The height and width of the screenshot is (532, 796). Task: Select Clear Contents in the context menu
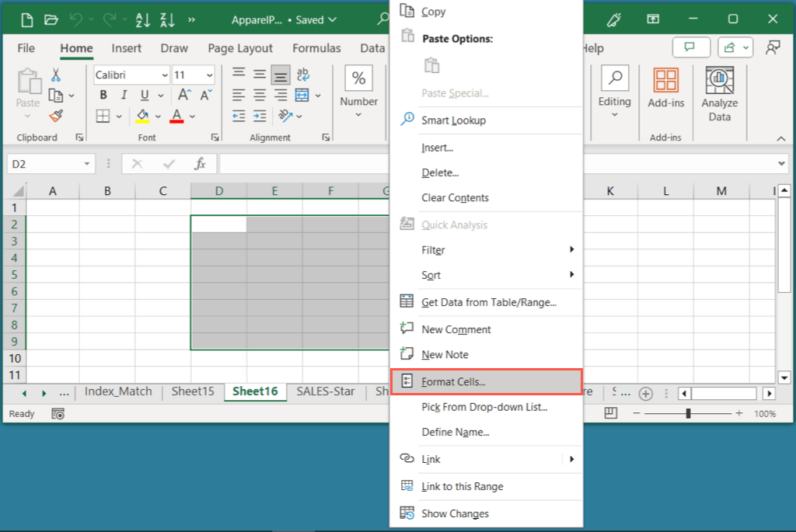click(x=455, y=197)
